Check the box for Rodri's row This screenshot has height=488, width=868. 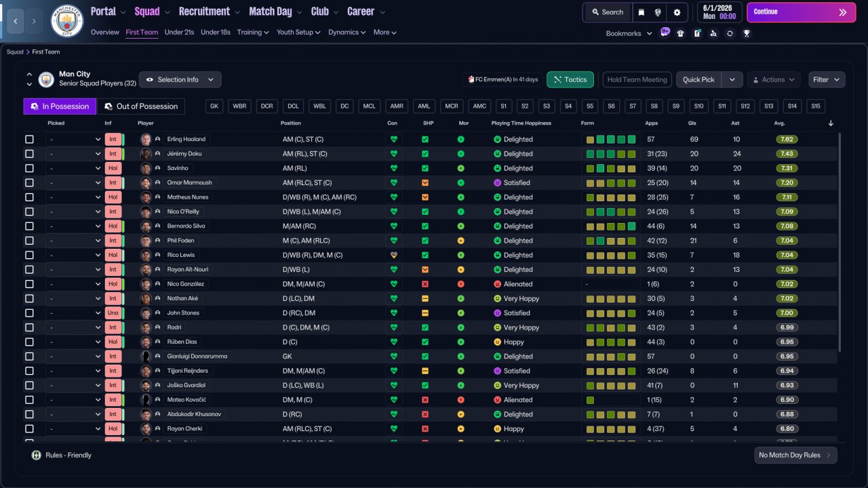click(x=29, y=327)
